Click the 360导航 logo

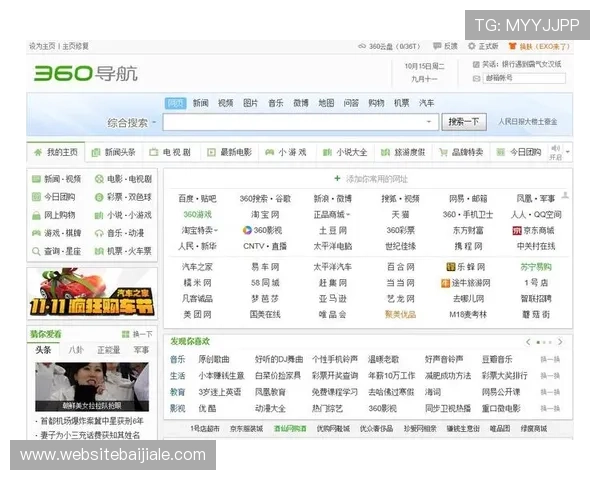(86, 73)
